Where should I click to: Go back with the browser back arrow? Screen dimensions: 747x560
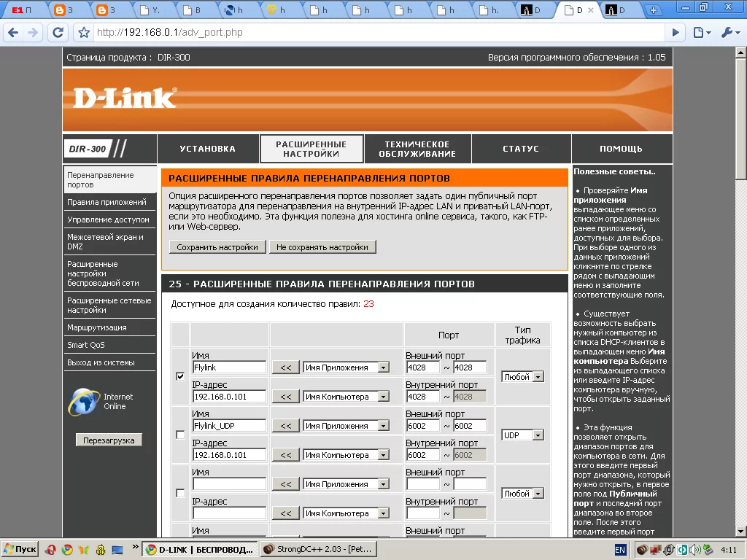[x=13, y=32]
